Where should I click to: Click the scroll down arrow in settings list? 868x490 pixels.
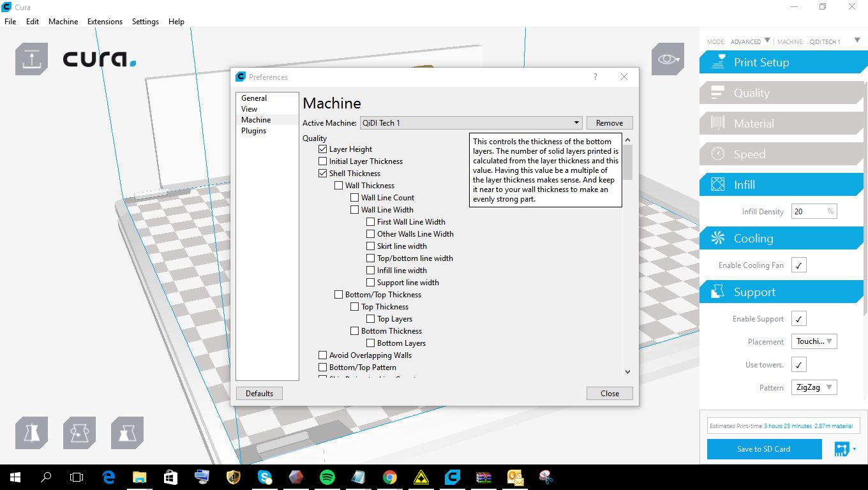[627, 371]
